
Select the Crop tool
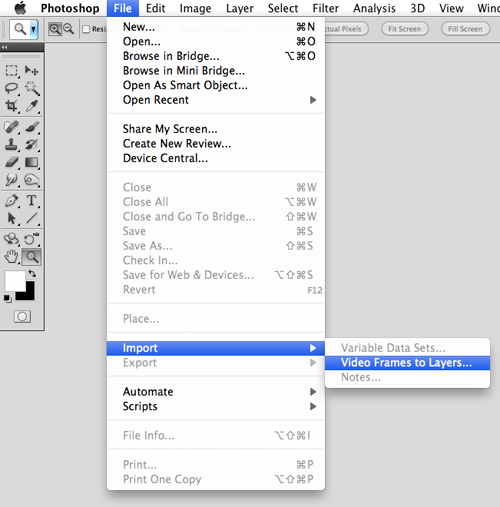click(x=11, y=106)
